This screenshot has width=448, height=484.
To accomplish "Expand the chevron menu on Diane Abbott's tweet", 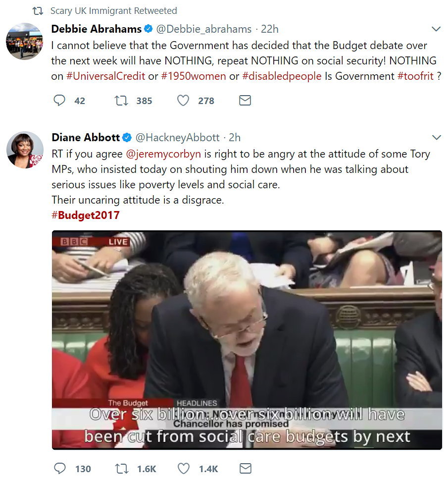I will 437,137.
